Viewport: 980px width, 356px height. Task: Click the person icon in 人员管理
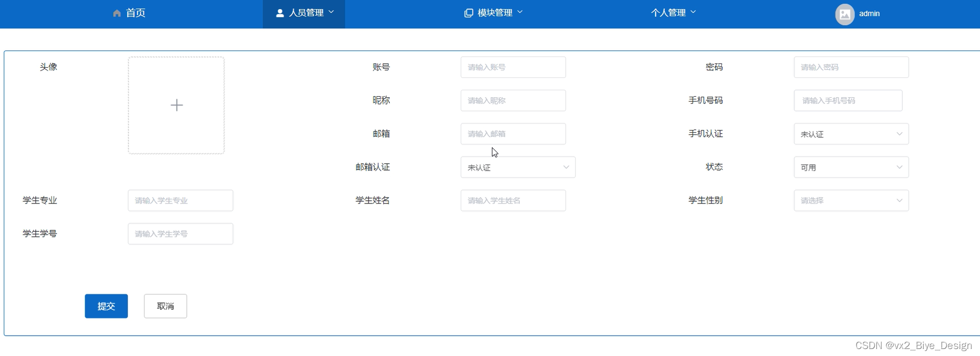pyautogui.click(x=280, y=13)
